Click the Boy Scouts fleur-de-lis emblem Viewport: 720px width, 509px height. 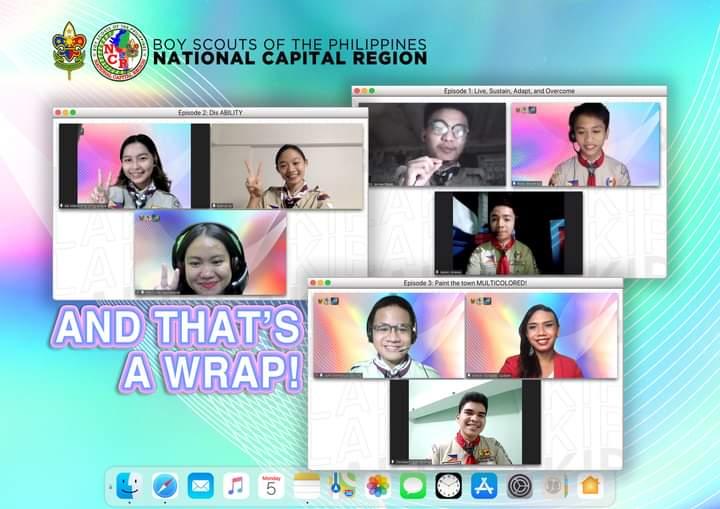(x=69, y=51)
